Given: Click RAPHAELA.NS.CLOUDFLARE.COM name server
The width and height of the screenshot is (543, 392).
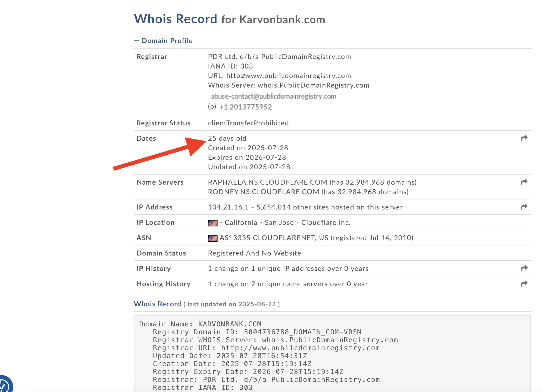Looking at the screenshot, I should 268,182.
